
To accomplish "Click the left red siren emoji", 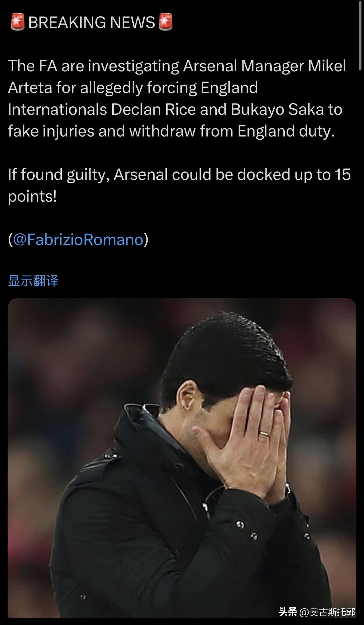I will tap(18, 22).
